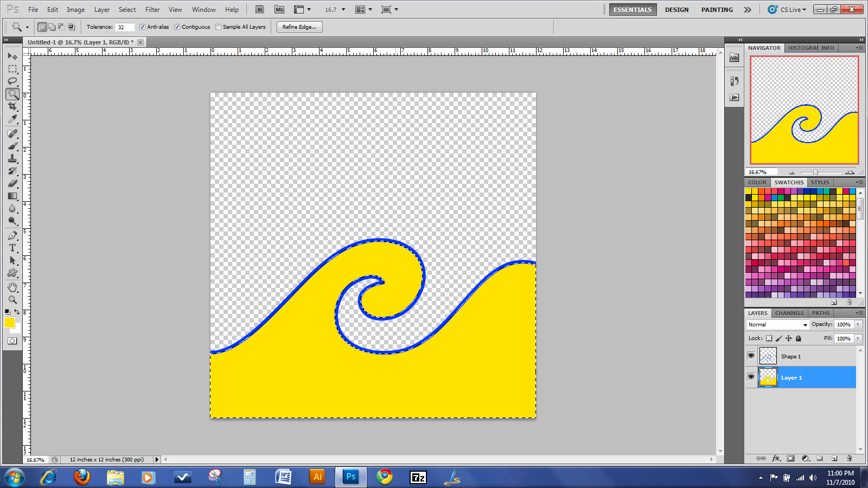This screenshot has width=868, height=488.
Task: Select the Rectangular Marquee tool
Action: [12, 69]
